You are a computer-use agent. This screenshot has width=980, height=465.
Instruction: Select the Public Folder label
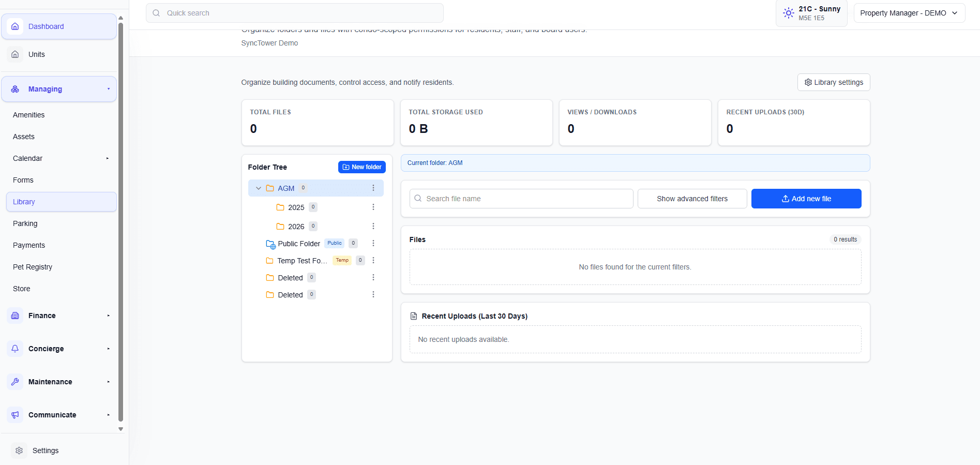(x=299, y=244)
